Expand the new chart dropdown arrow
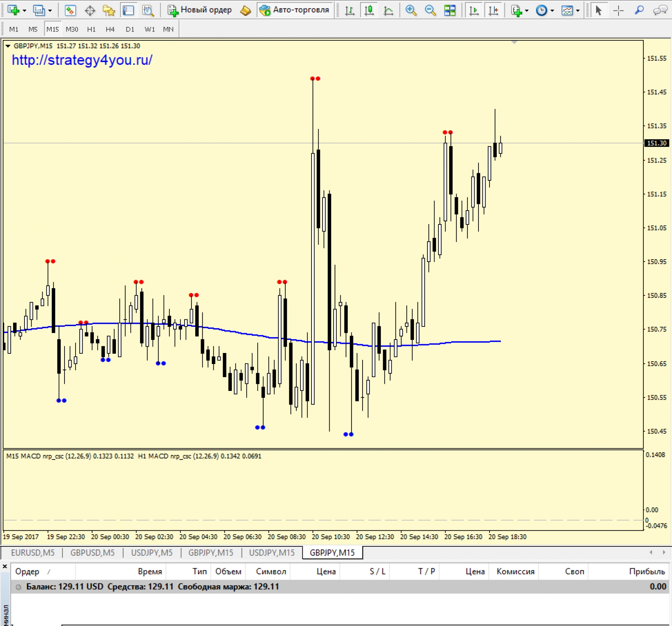The image size is (672, 626). coord(24,11)
